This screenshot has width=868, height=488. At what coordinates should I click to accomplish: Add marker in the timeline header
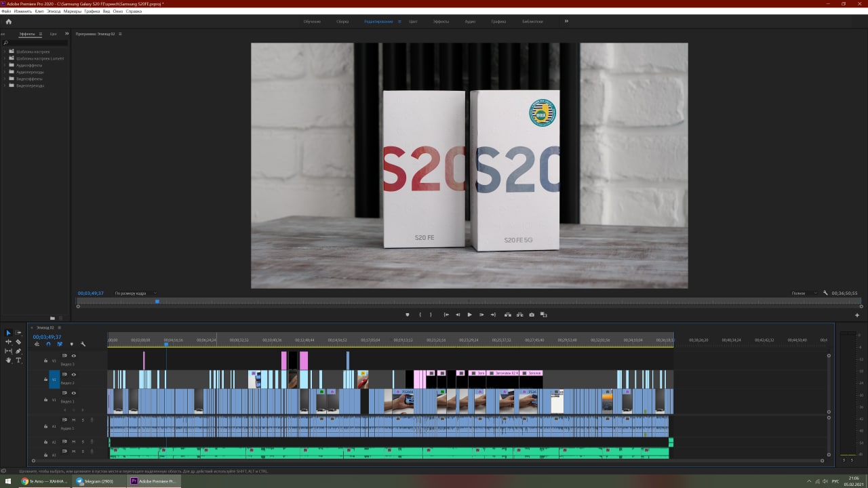(71, 344)
